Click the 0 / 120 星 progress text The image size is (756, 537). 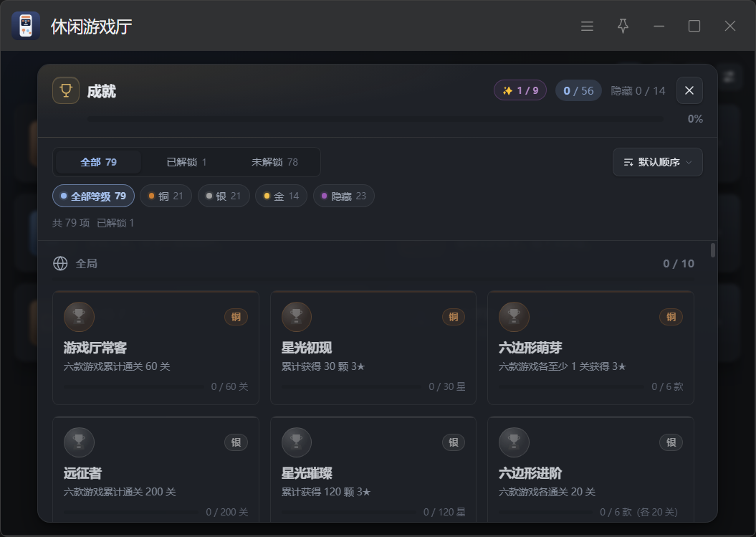point(444,512)
